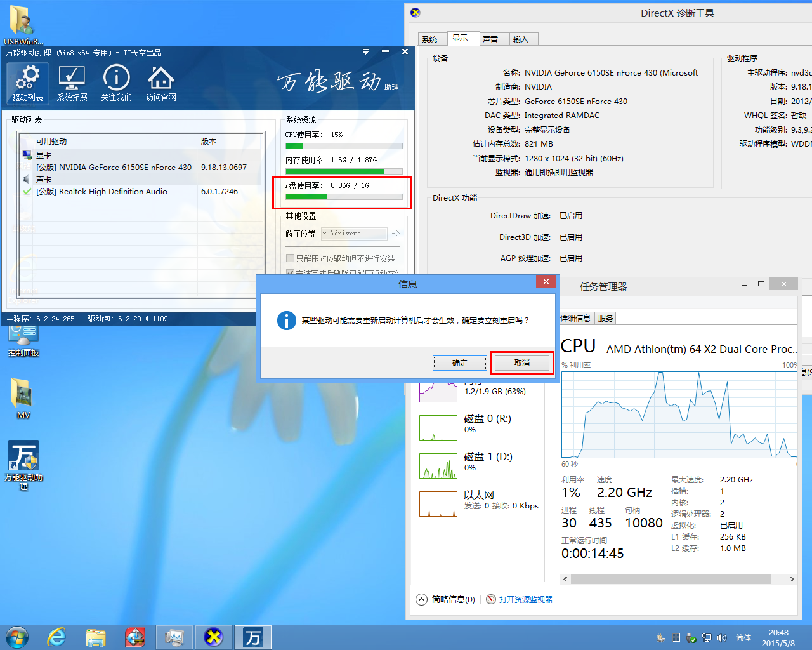This screenshot has width=812, height=650.
Task: Click the volume icon in system tray
Action: (x=721, y=638)
